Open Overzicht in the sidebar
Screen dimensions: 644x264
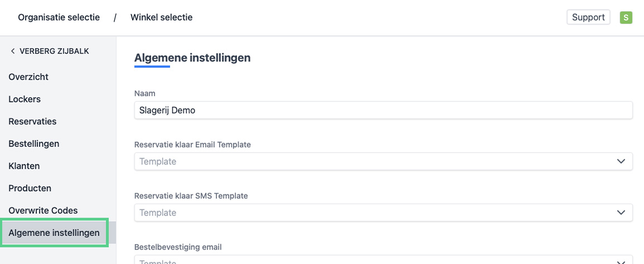(28, 77)
